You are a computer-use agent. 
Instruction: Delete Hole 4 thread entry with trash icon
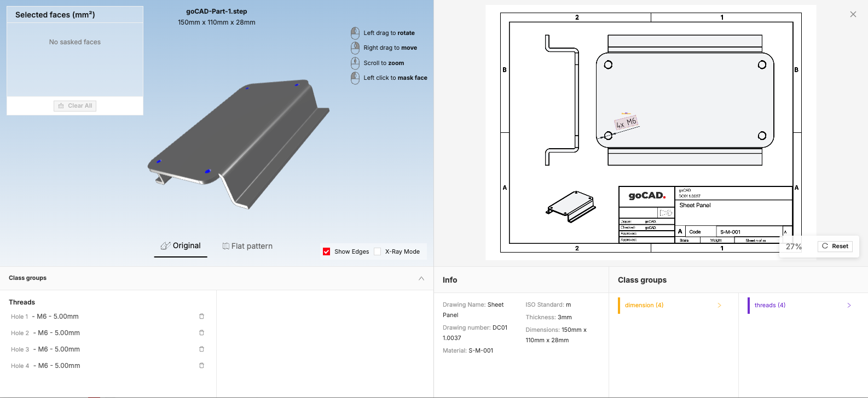[x=201, y=366]
